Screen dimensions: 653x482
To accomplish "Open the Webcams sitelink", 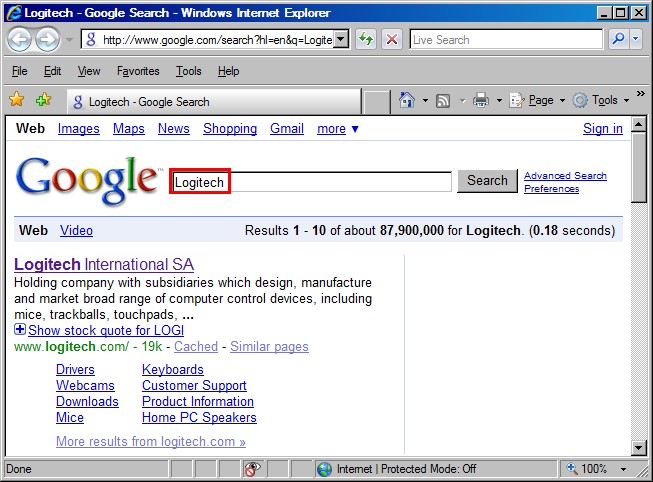I will coord(85,385).
